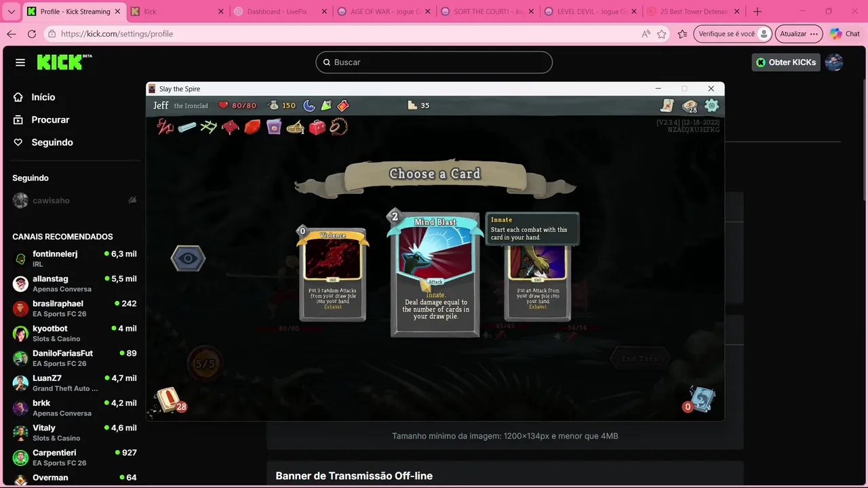This screenshot has height=488, width=868.
Task: Inspect the light blue bar relic
Action: [187, 127]
